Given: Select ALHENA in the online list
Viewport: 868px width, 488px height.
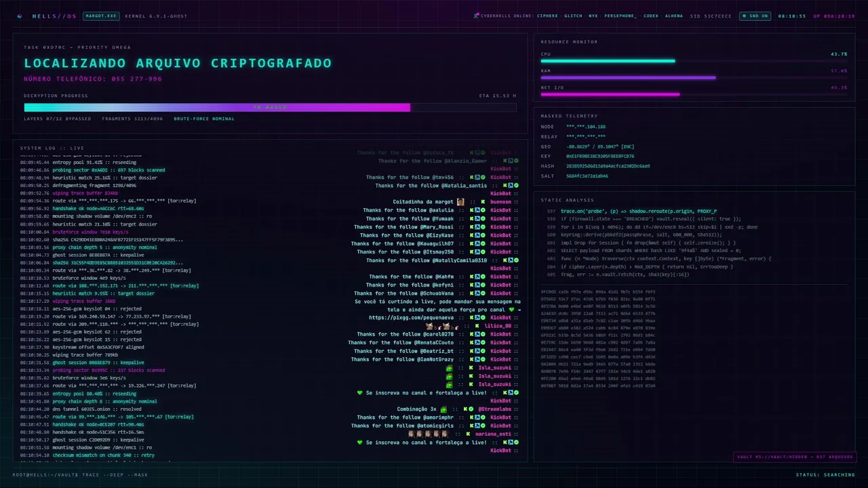Looking at the screenshot, I should click(674, 16).
